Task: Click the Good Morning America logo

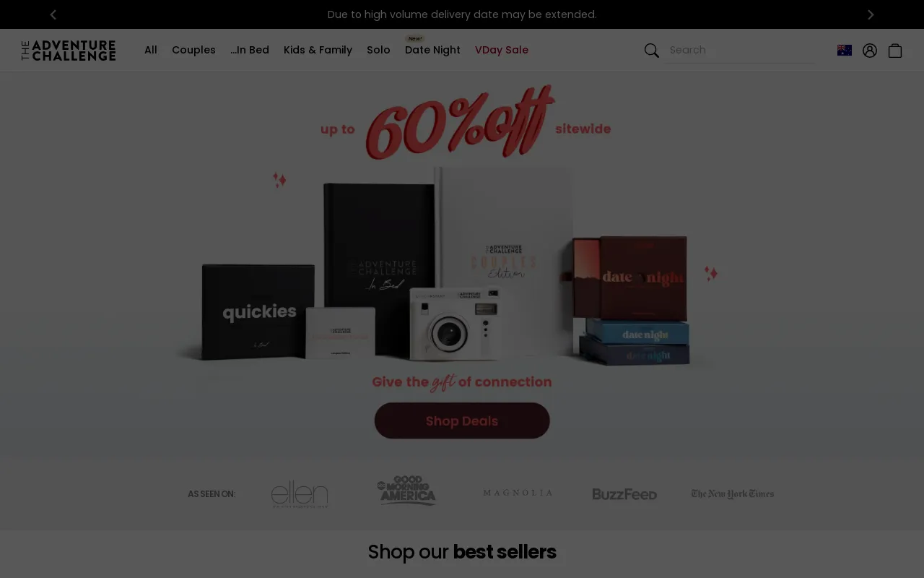Action: 407,491
